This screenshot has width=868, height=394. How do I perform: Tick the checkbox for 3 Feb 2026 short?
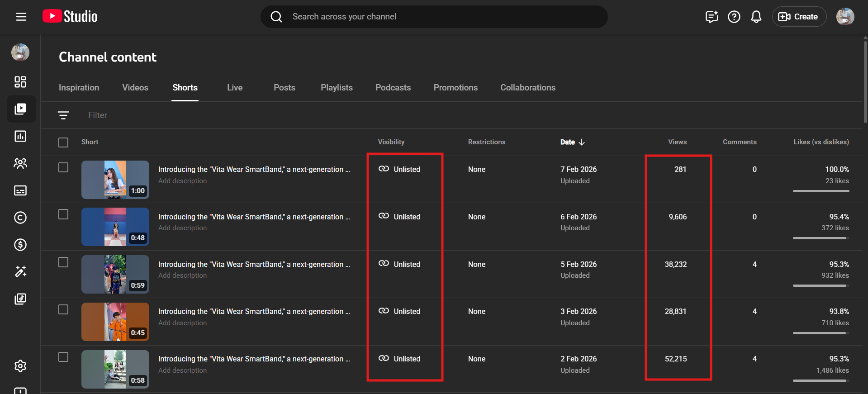(63, 309)
